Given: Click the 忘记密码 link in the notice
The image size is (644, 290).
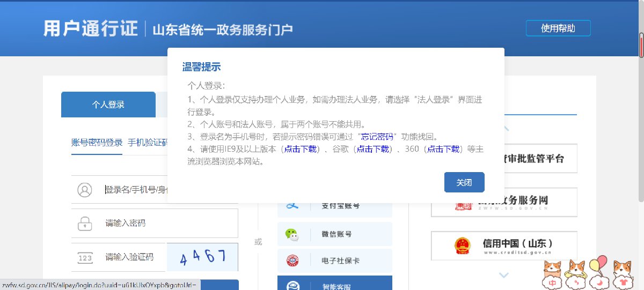Looking at the screenshot, I should point(377,136).
